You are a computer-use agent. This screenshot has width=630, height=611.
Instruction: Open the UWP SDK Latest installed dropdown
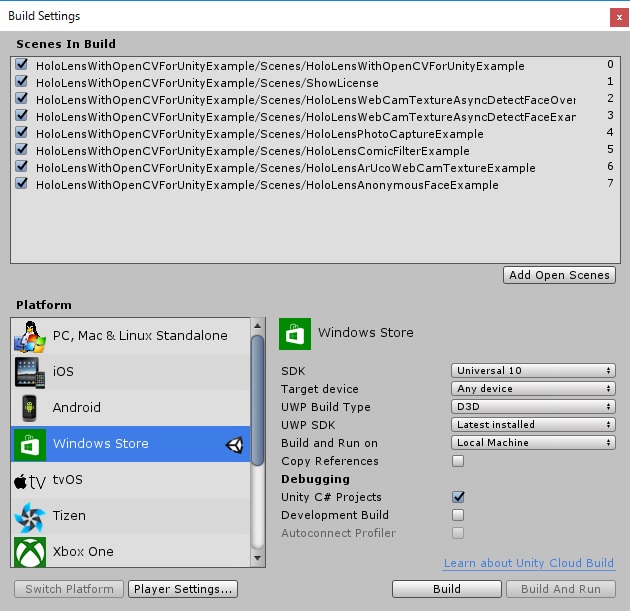pyautogui.click(x=533, y=425)
